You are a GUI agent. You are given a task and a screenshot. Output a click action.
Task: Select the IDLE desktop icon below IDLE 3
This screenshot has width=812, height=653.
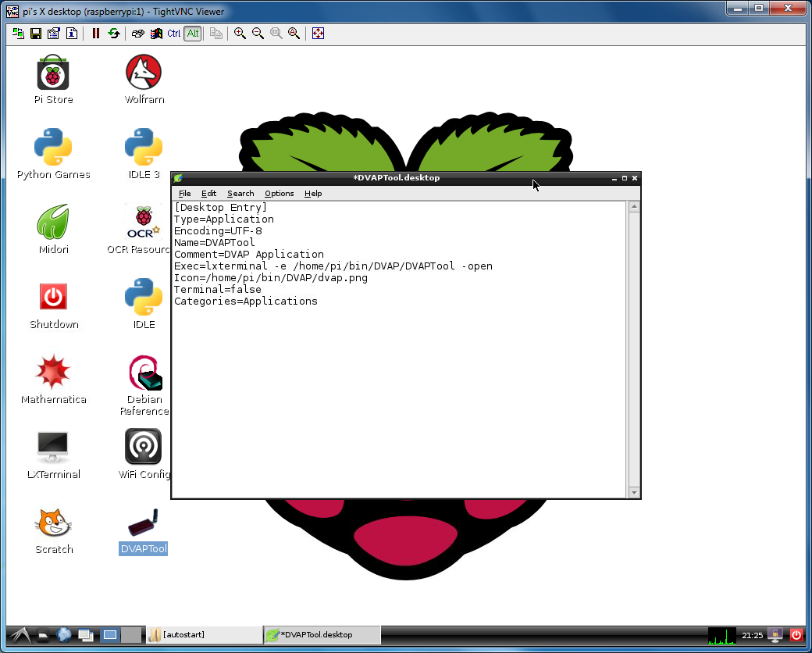coord(144,304)
